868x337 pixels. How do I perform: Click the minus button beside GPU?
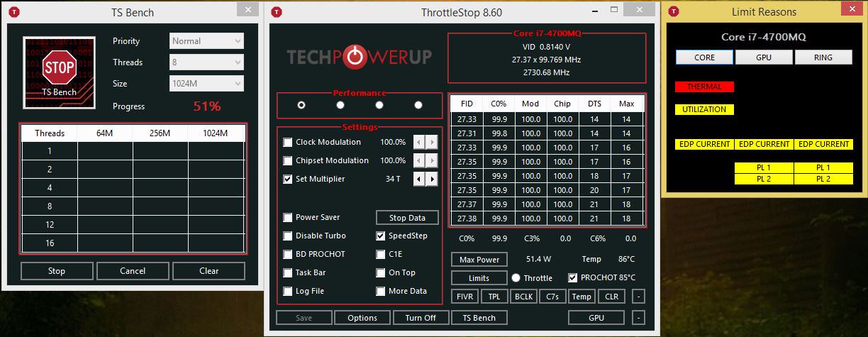click(639, 317)
